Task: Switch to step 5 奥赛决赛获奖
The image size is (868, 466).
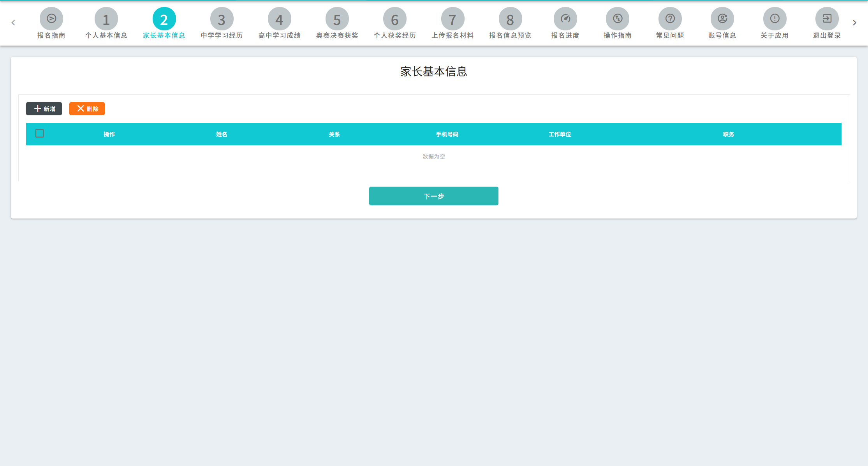Action: point(337,19)
